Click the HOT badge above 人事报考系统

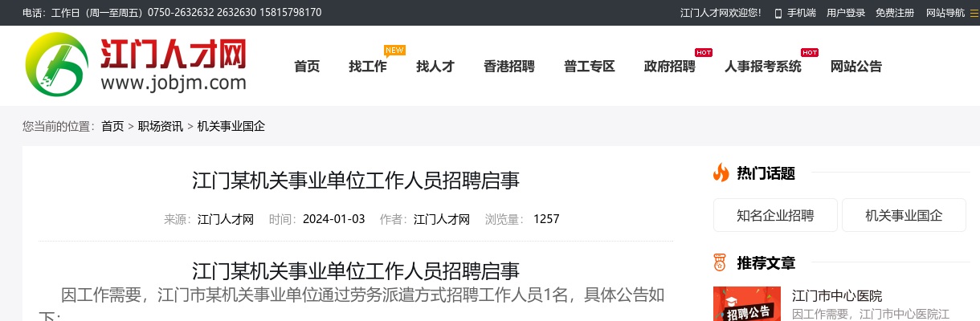[810, 52]
